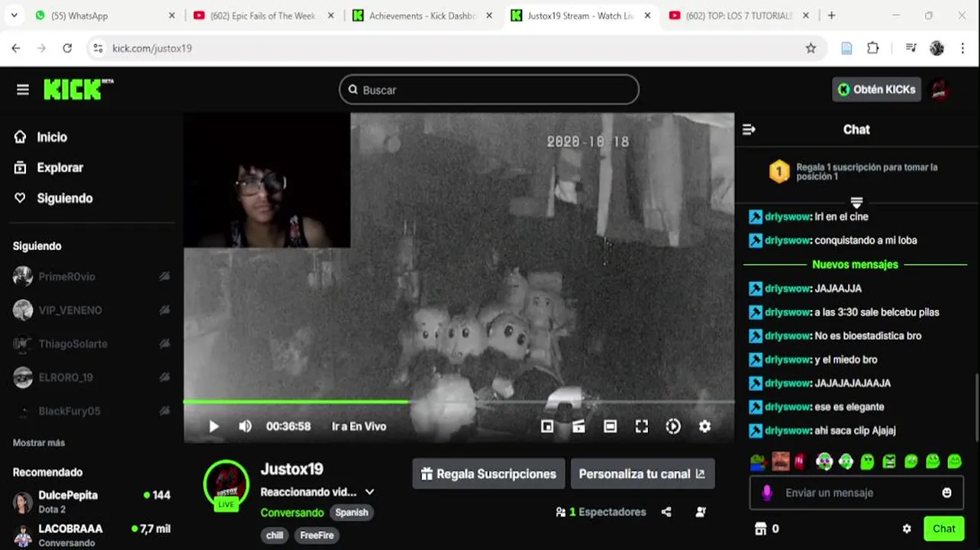This screenshot has height=550, width=980.
Task: Open the emoji picker smiley icon
Action: [946, 493]
